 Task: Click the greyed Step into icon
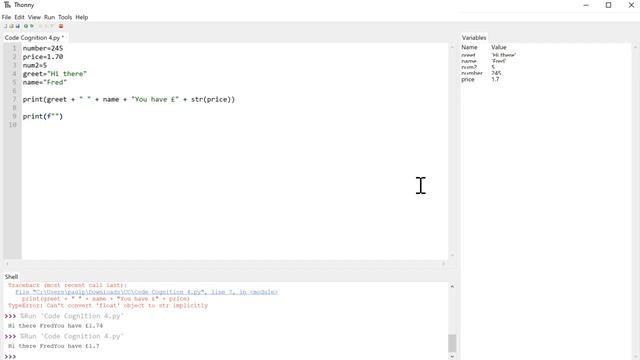(46, 26)
